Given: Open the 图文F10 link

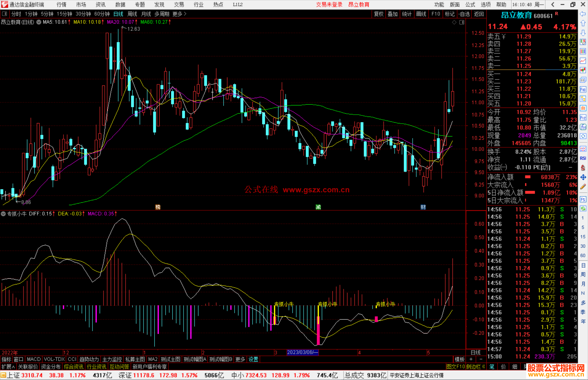Looking at the screenshot, I should point(455,367).
